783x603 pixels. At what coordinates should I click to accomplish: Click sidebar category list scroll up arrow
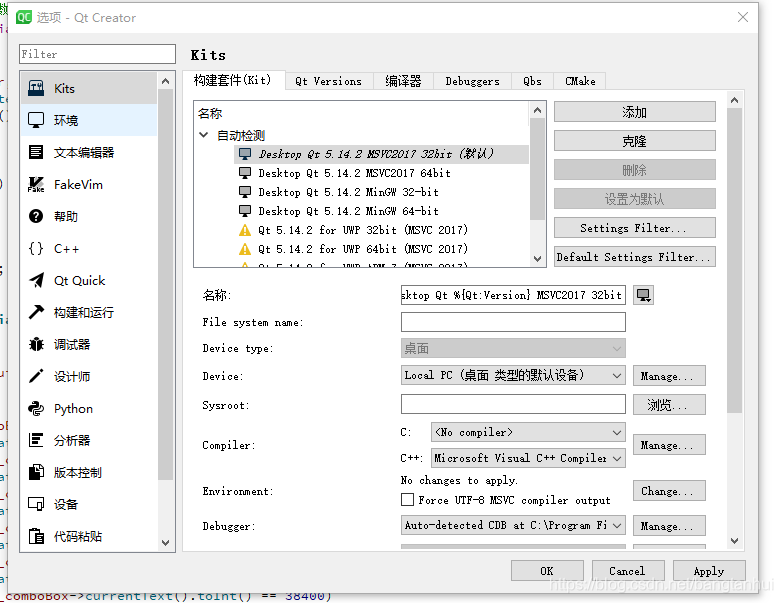[166, 81]
